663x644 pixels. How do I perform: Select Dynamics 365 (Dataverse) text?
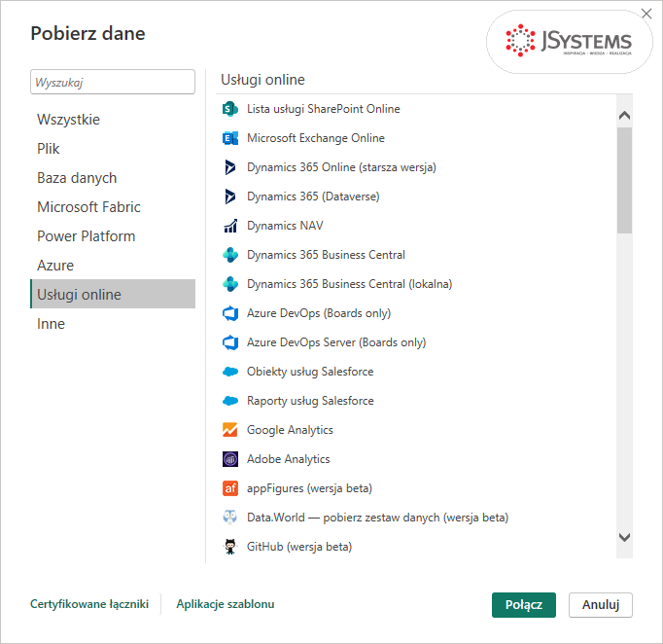[x=313, y=197]
